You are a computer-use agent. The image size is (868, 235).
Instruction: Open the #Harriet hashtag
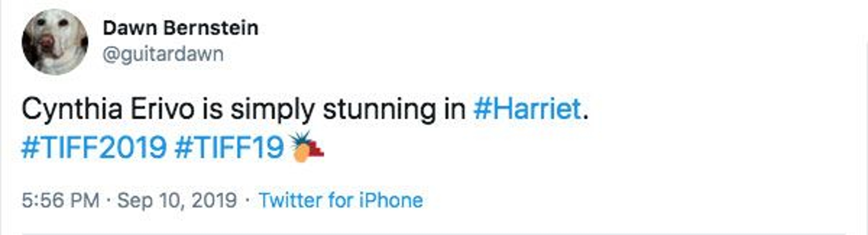(x=527, y=109)
